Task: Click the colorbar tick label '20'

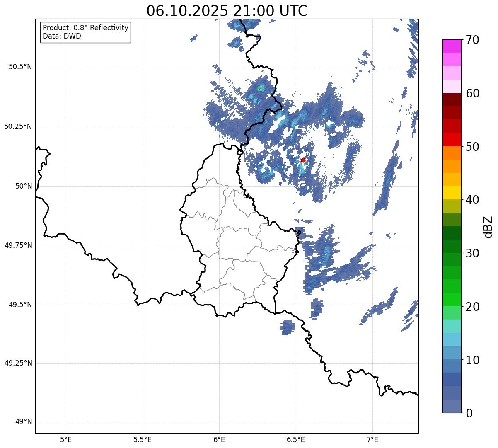Action: tap(473, 307)
